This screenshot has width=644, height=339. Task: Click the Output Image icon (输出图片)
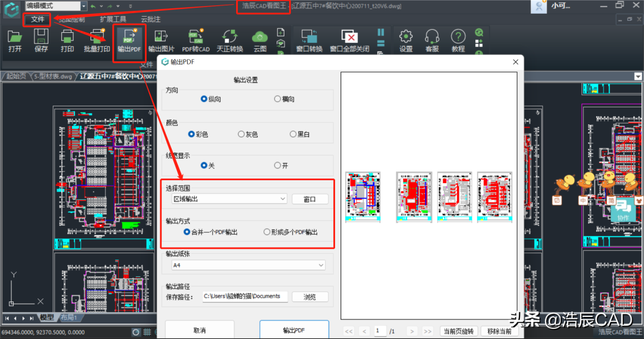pyautogui.click(x=161, y=41)
